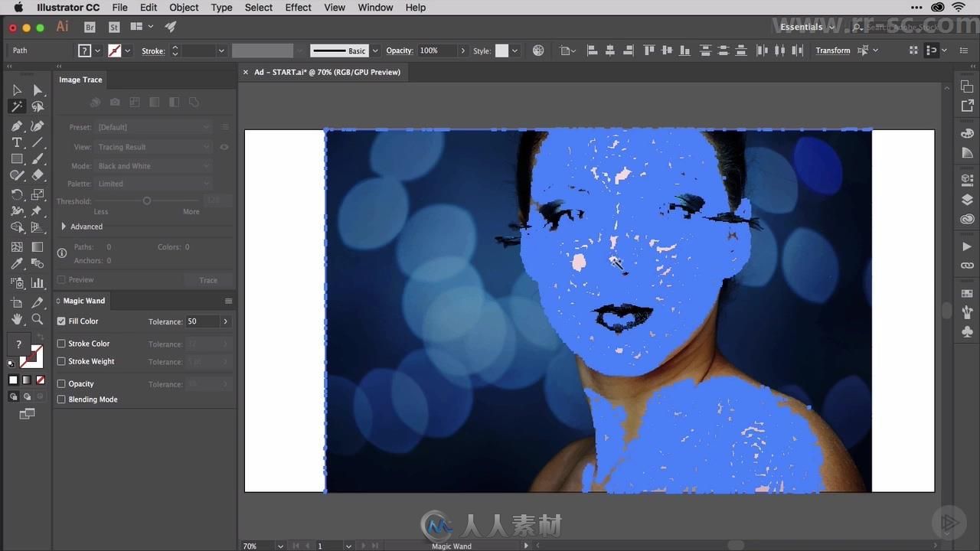
Task: Click the Transform link in control bar
Action: click(833, 51)
